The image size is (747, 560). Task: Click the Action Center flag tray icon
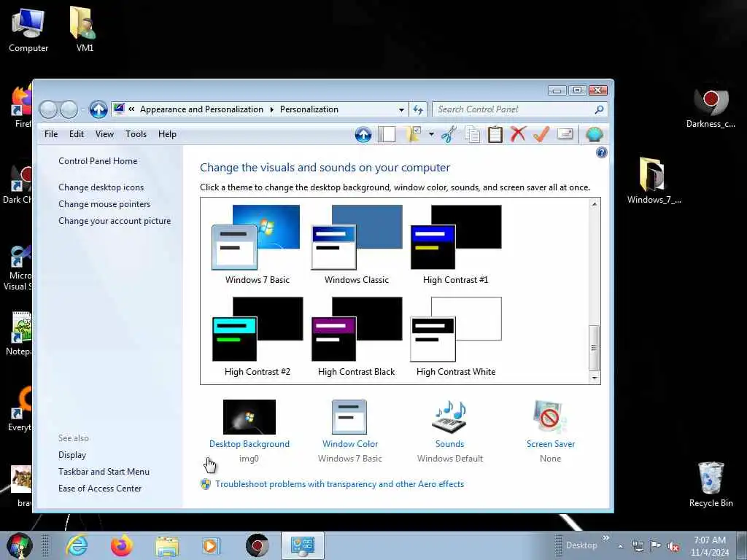click(656, 546)
